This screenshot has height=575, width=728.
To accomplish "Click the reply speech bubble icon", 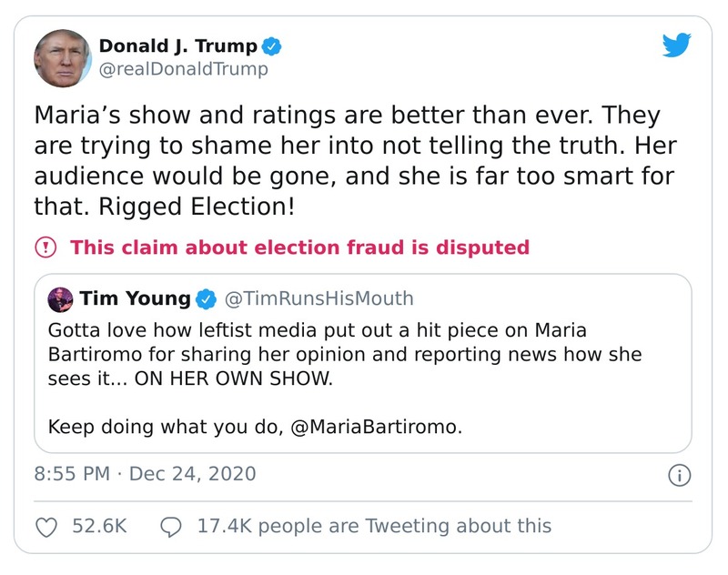I will pyautogui.click(x=172, y=526).
